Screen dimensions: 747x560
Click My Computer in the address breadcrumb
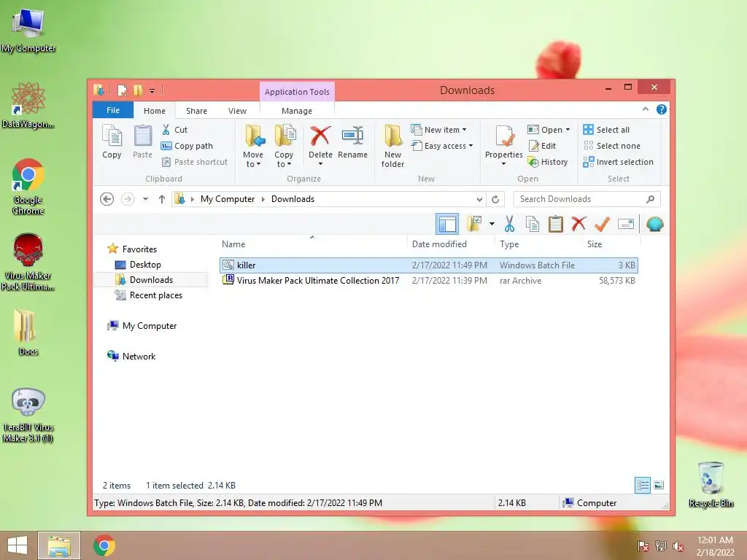pos(228,199)
